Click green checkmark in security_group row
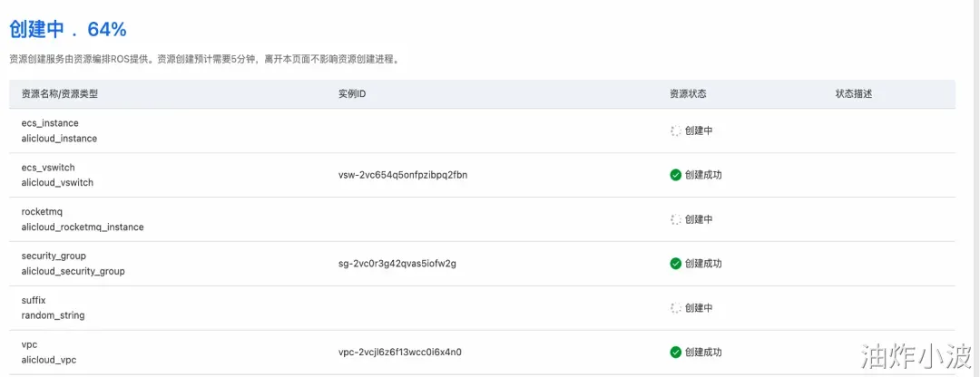The height and width of the screenshot is (377, 980). [x=676, y=264]
